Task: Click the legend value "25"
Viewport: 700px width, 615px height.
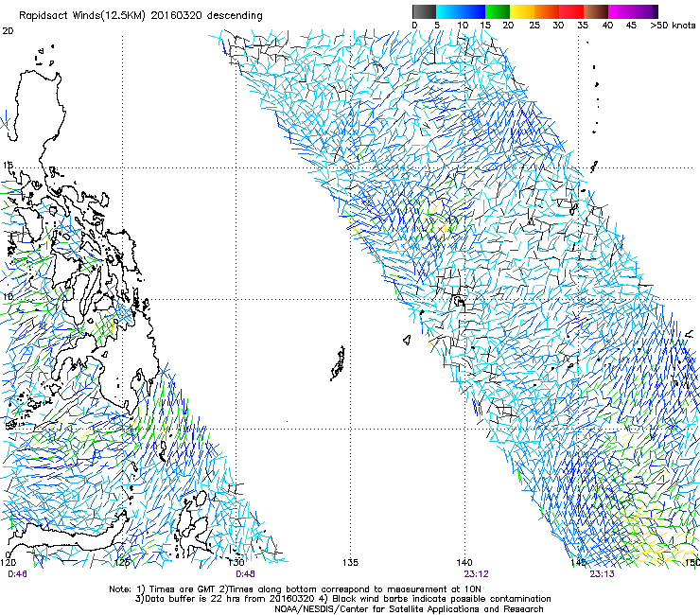Action: tap(534, 26)
